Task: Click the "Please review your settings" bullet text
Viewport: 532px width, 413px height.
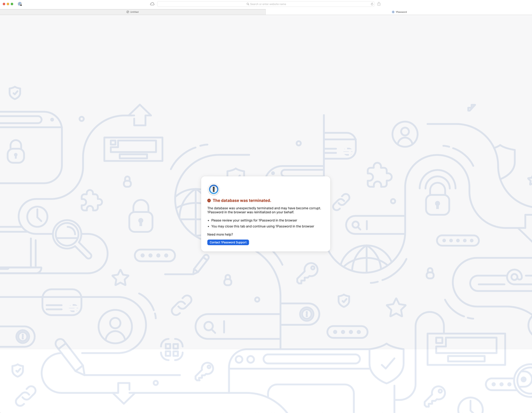Action: pos(254,220)
